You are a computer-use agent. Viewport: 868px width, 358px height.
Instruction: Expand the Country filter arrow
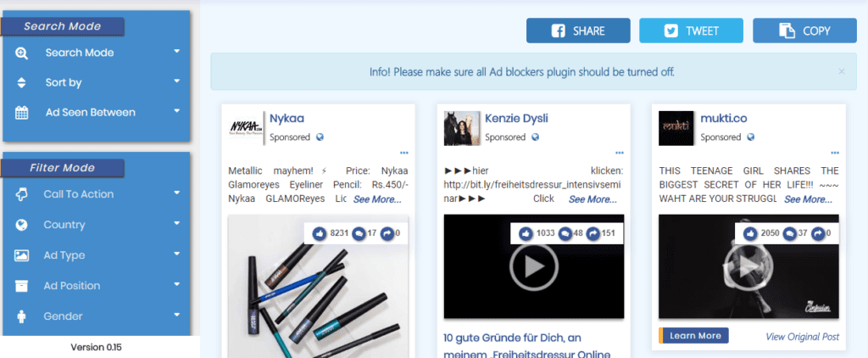click(x=177, y=223)
